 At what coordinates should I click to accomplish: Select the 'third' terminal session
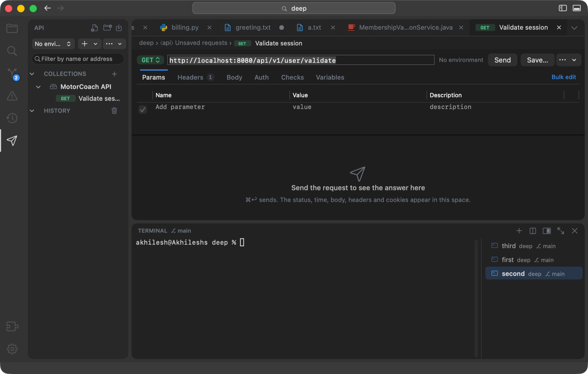tap(533, 246)
